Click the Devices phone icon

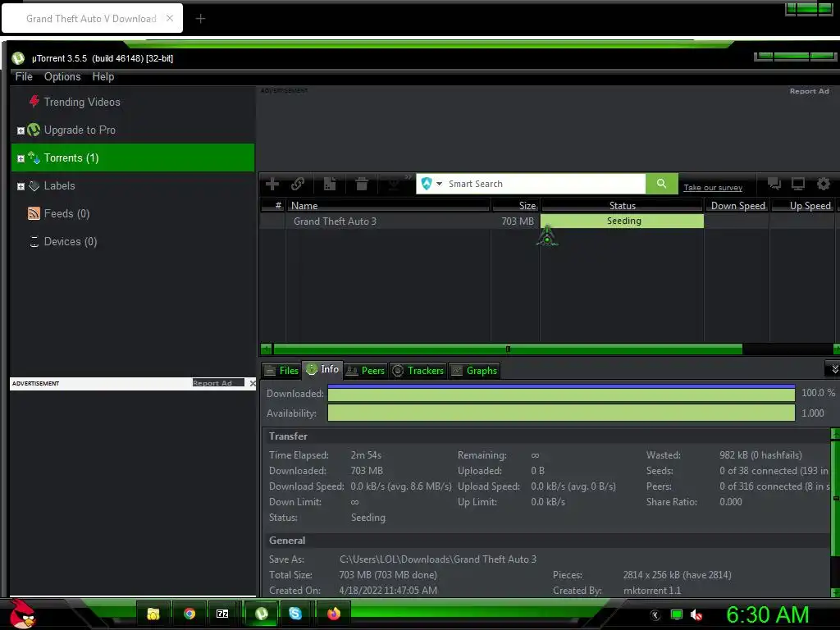[x=34, y=242]
